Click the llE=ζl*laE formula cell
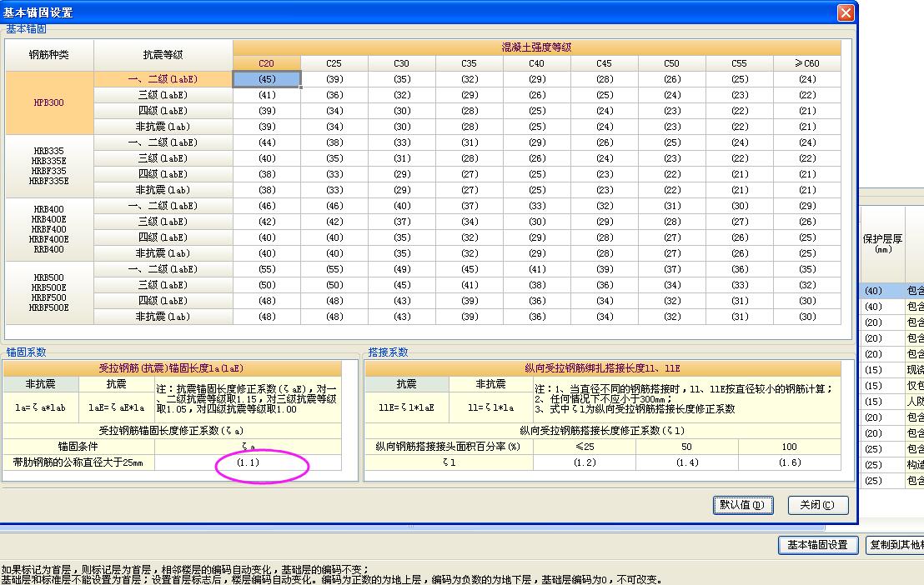The width and height of the screenshot is (924, 585). click(x=407, y=407)
